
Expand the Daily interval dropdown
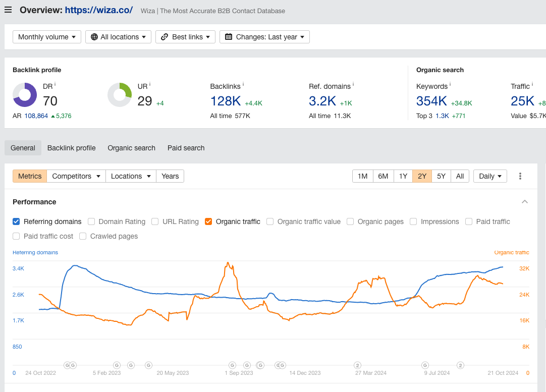[x=489, y=176]
